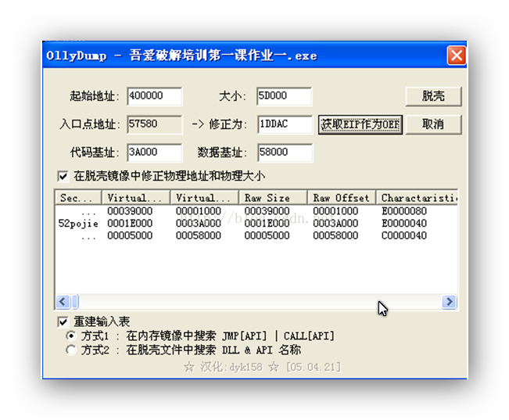Edit the 数据基址 field showing 58000

tap(285, 153)
